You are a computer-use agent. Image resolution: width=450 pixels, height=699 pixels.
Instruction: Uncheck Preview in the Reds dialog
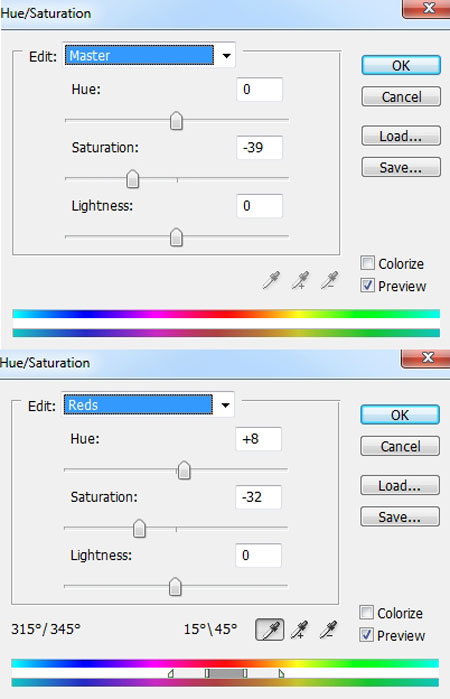(366, 635)
